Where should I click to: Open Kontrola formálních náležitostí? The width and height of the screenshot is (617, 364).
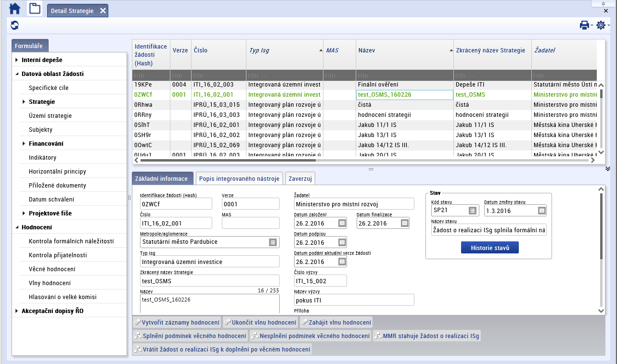click(71, 241)
